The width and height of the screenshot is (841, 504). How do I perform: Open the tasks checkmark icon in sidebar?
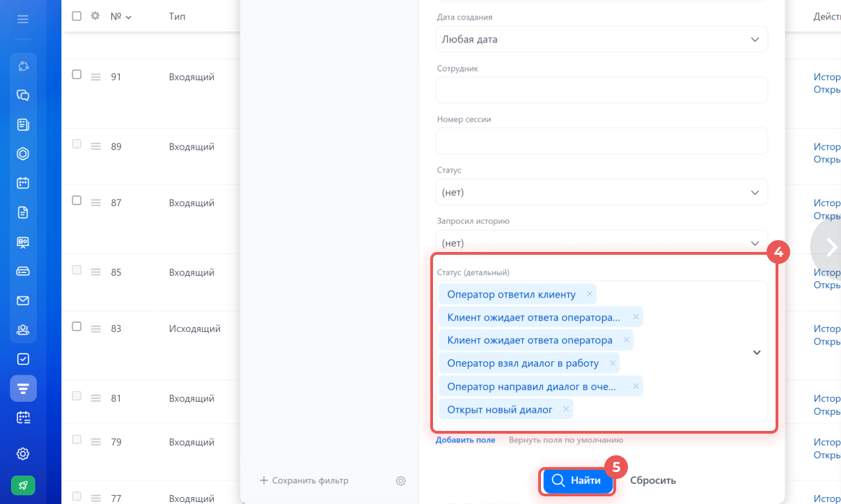pyautogui.click(x=23, y=359)
